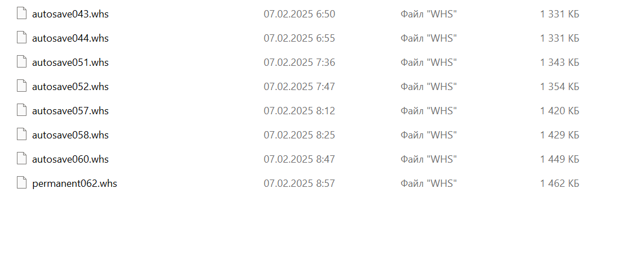Click the 1 462 КБ file size
The width and height of the screenshot is (644, 260).
559,183
